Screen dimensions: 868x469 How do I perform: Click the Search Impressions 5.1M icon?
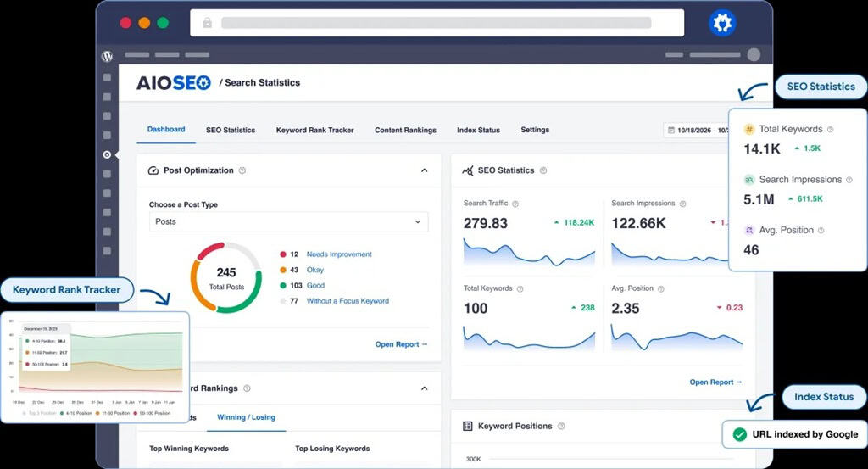click(x=748, y=180)
